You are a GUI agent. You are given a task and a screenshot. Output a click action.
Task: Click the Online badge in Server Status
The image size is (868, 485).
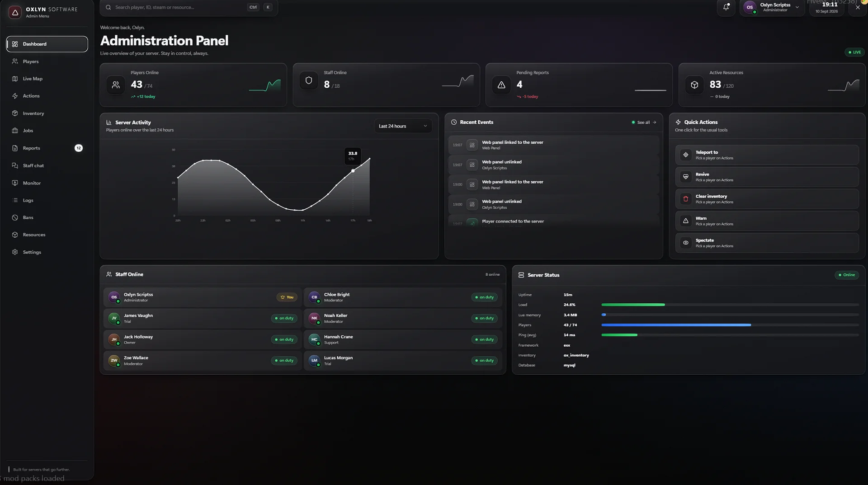click(847, 275)
